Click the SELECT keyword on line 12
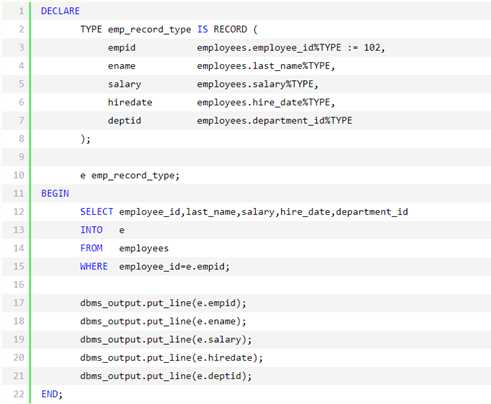Image resolution: width=491 pixels, height=404 pixels. (x=97, y=212)
